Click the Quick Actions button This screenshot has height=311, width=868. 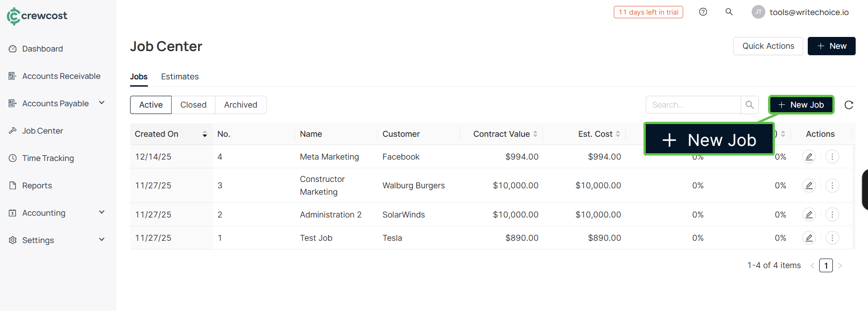[768, 46]
